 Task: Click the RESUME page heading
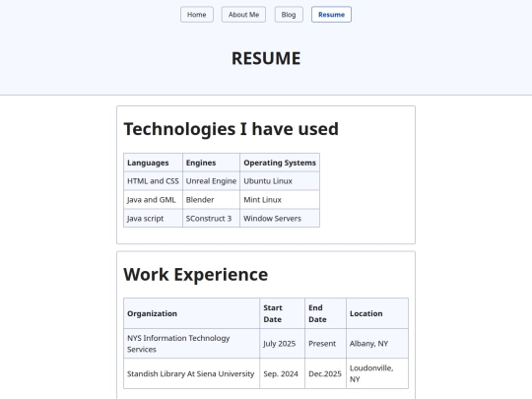tap(266, 58)
